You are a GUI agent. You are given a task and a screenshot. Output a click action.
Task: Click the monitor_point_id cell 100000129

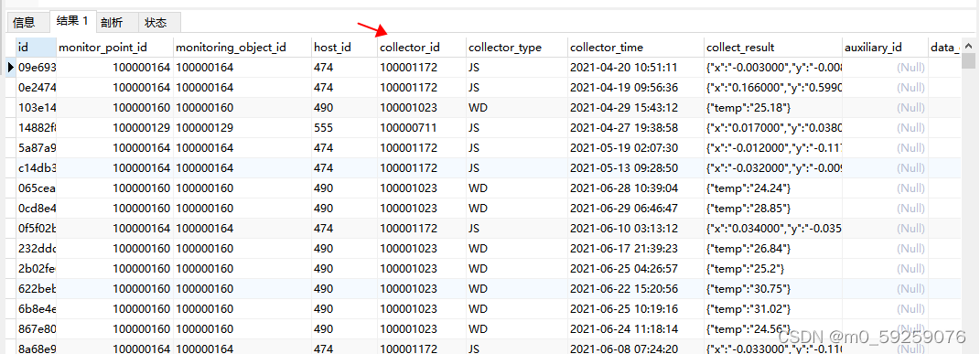click(x=114, y=128)
